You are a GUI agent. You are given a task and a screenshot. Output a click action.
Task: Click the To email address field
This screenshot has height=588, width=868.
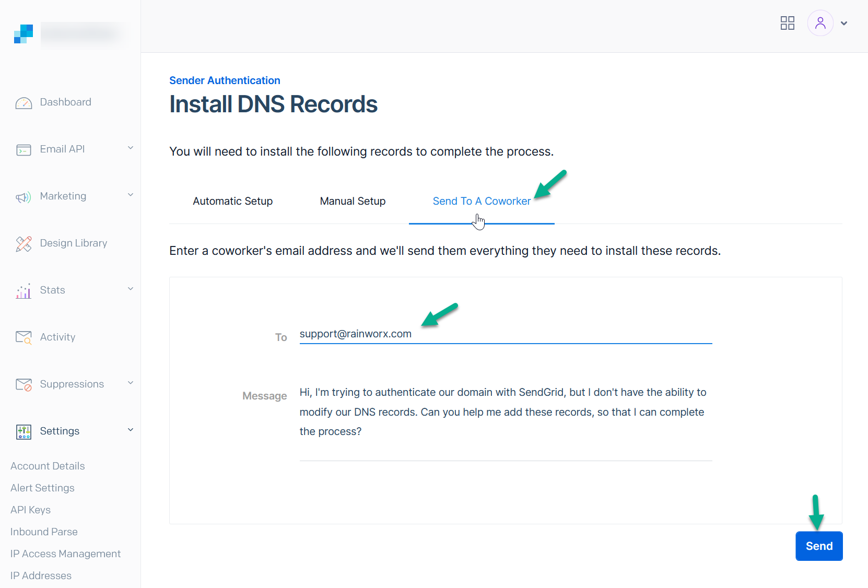[x=506, y=334]
